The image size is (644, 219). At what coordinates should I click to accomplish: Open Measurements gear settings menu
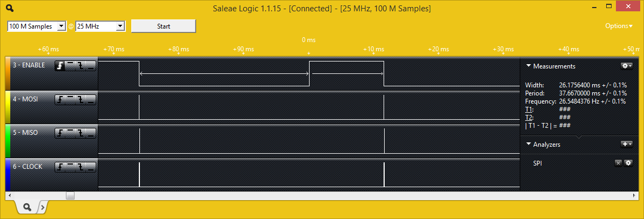pyautogui.click(x=626, y=66)
